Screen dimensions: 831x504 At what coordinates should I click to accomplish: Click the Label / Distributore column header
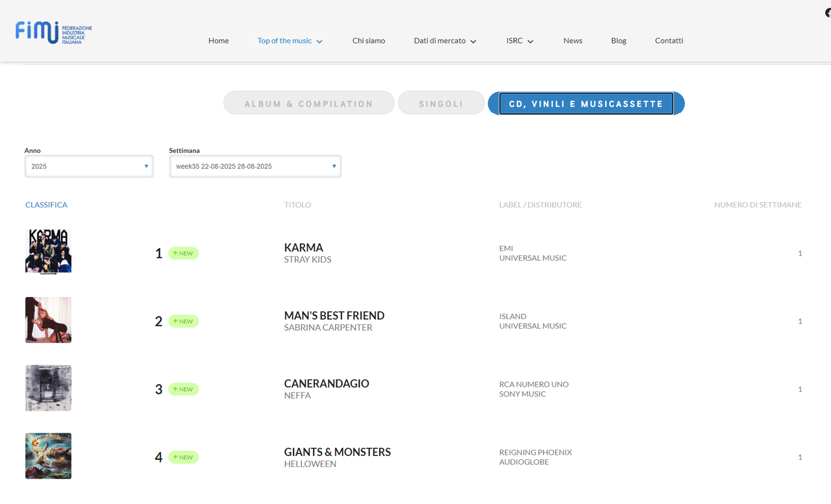click(540, 205)
